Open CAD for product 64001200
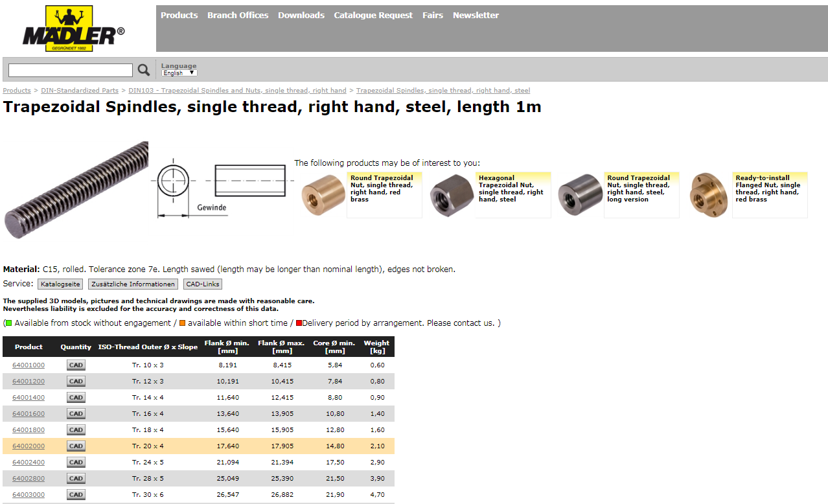Screen dimensions: 828x504 point(76,382)
